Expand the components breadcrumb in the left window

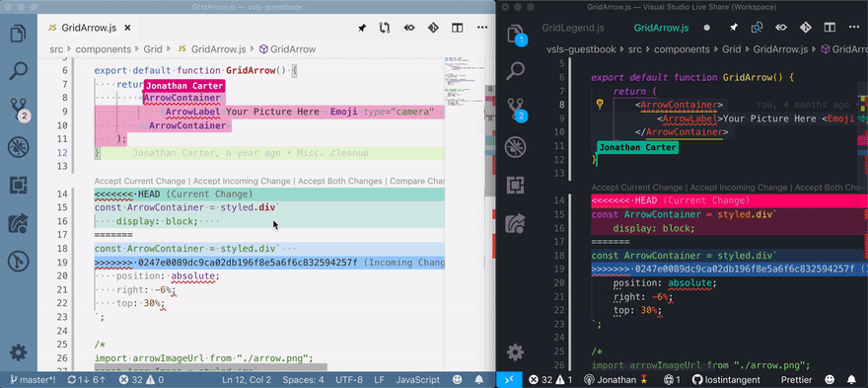104,49
